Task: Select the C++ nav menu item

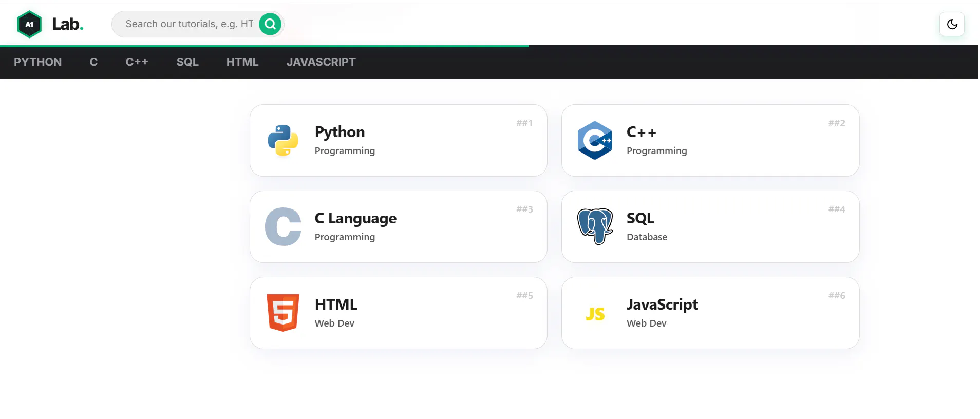Action: (137, 62)
